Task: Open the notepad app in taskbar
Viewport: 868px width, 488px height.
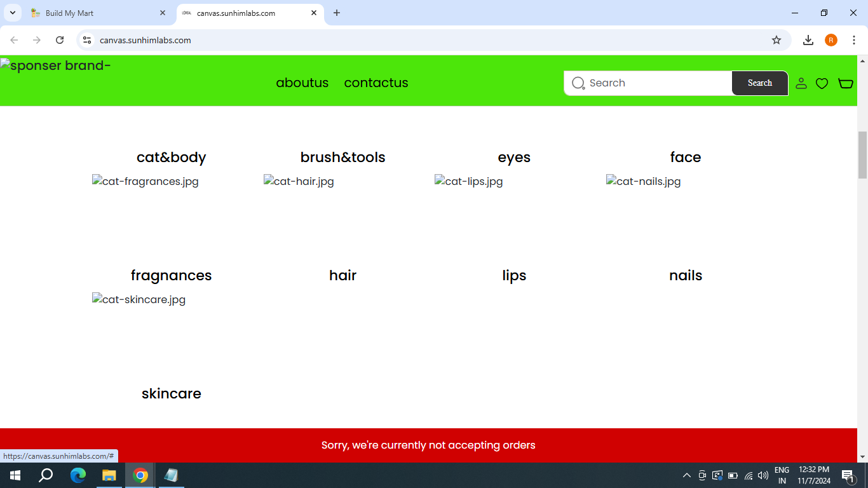Action: click(x=171, y=475)
